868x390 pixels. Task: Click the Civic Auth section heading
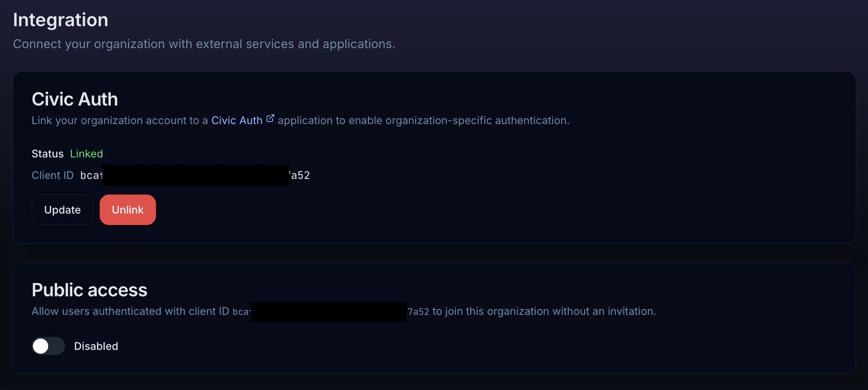point(74,99)
